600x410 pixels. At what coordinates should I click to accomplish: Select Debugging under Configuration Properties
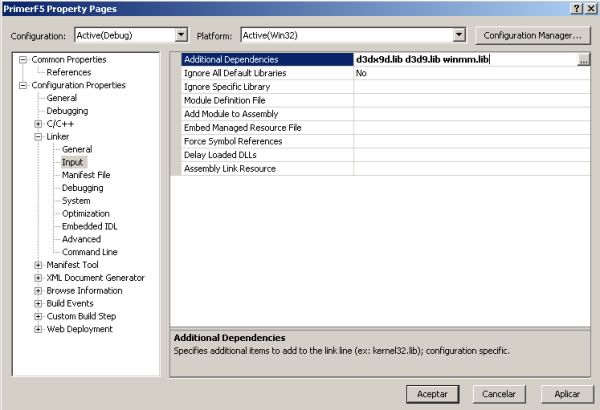click(x=67, y=111)
